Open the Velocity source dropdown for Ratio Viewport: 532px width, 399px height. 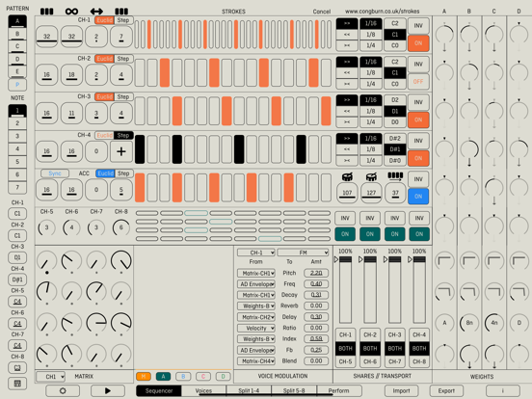pyautogui.click(x=256, y=328)
